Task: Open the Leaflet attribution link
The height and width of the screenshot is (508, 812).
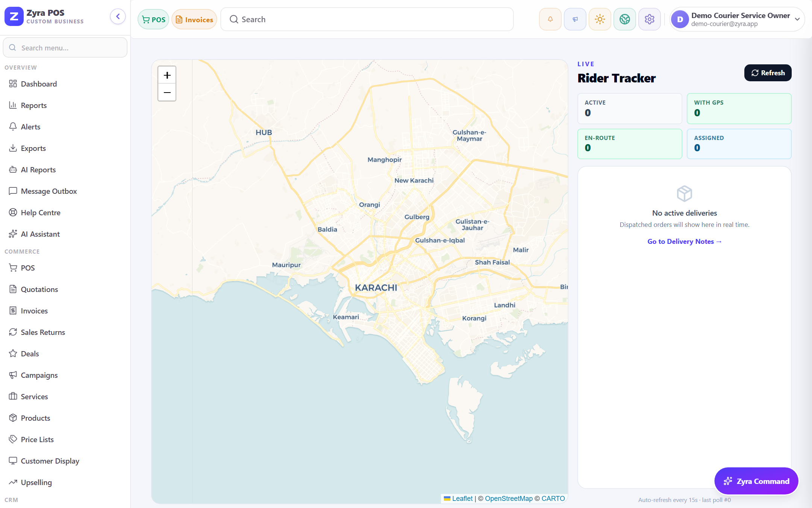Action: [x=458, y=499]
